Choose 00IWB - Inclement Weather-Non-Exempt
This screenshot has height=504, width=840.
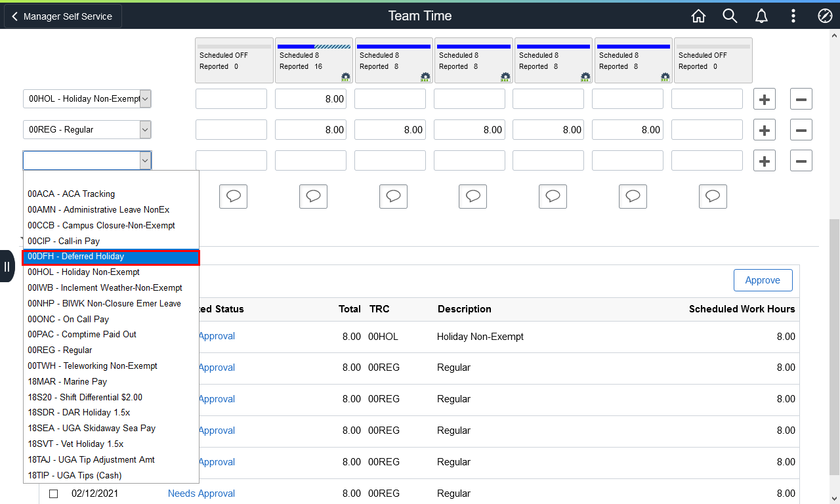111,287
